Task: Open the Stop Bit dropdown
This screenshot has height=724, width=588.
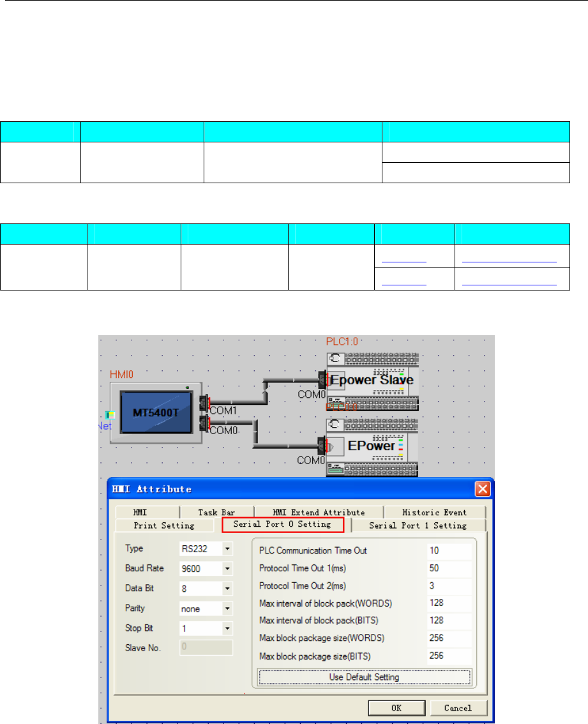Action: (227, 628)
